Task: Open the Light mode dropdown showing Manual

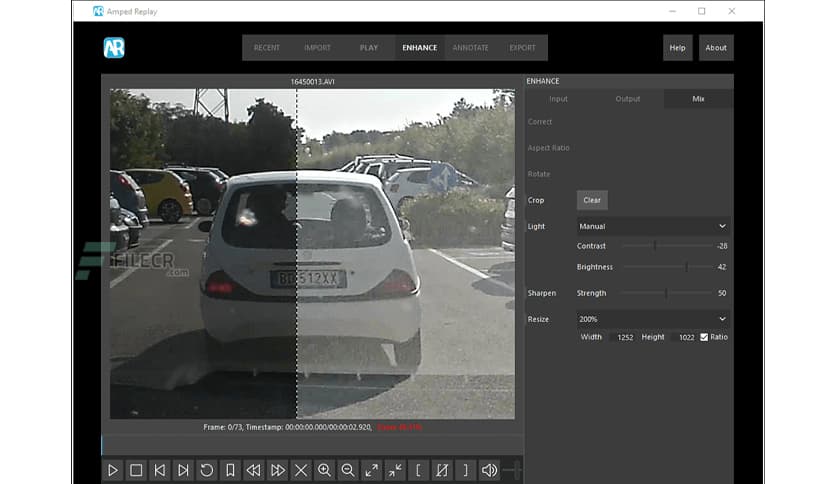Action: click(653, 226)
